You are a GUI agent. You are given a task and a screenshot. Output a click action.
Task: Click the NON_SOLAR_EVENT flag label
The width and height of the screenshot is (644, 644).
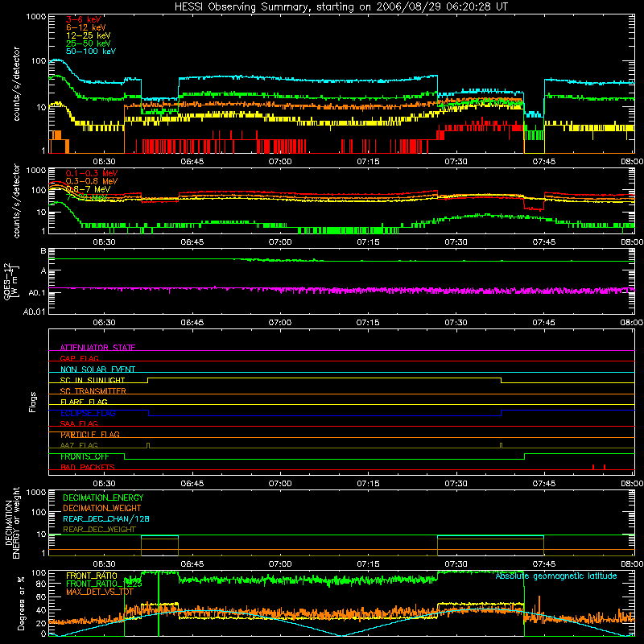tap(97, 369)
